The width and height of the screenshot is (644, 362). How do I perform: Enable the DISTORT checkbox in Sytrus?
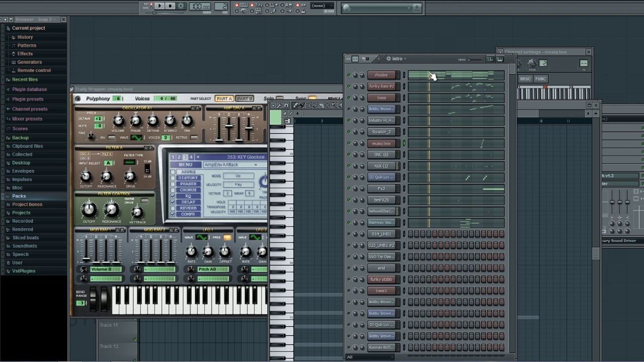tap(173, 178)
